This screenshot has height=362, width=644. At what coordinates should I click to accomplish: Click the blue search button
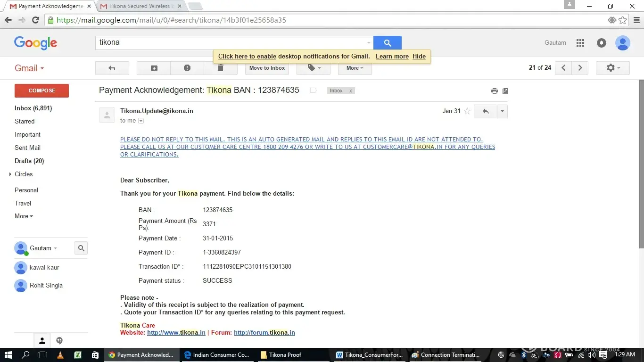[388, 42]
